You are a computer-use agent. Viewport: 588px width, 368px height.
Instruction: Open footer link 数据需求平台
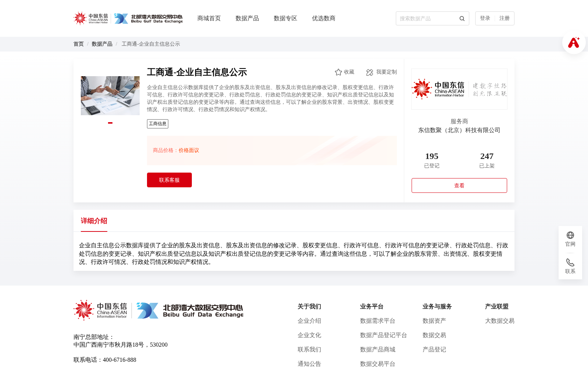pos(378,321)
